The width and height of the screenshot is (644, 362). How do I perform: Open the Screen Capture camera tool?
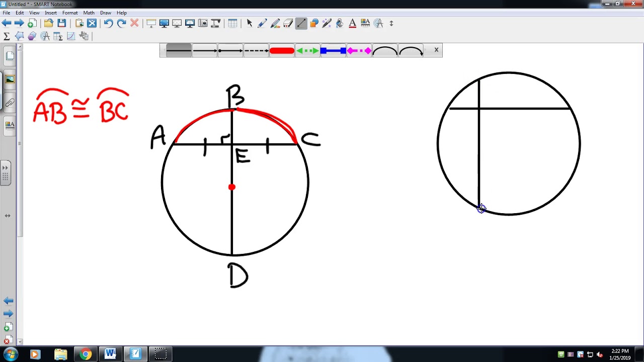click(x=203, y=23)
